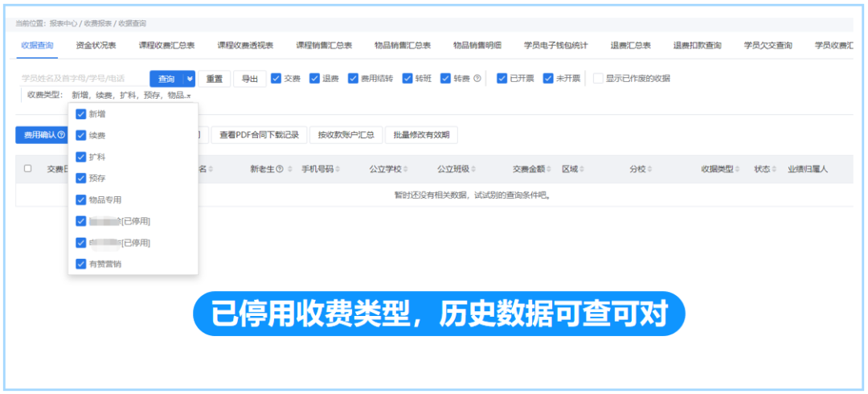Switch to 物品销售明细 tab
The image size is (868, 394).
[x=477, y=46]
